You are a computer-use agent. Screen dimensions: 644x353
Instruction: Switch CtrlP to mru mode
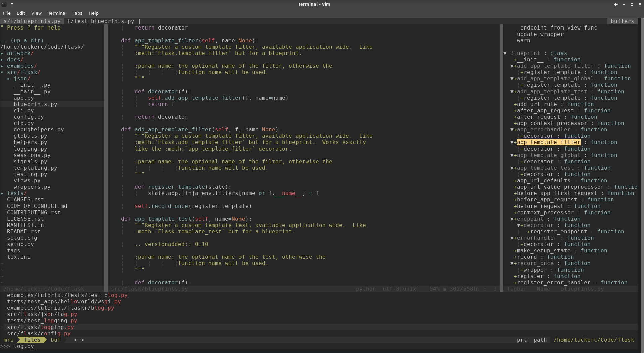coord(9,340)
